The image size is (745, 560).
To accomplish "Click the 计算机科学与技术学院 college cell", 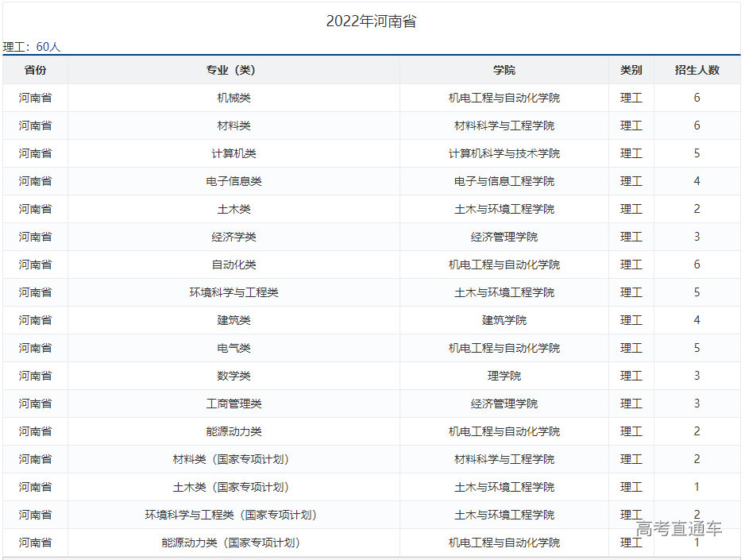I will pos(504,153).
